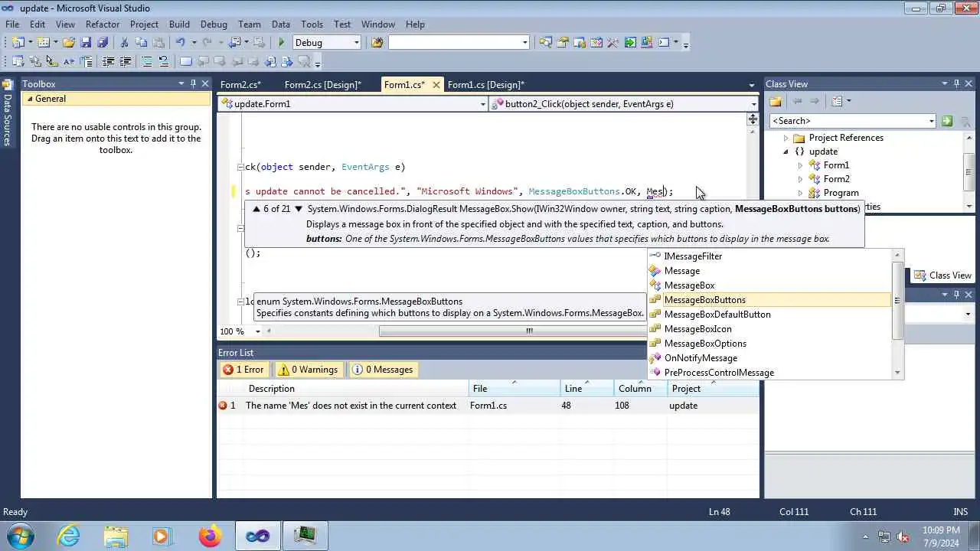
Task: Open the toolbar find combo box dropdown
Action: pos(524,43)
